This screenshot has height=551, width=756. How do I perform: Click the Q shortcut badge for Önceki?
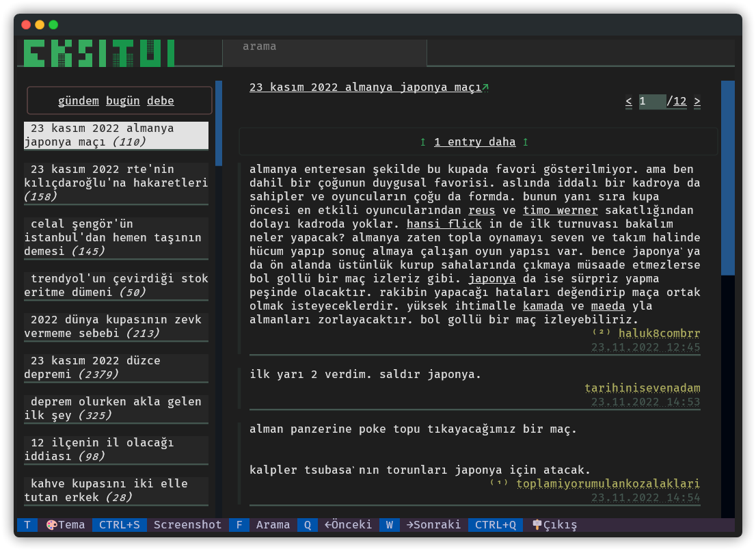308,525
